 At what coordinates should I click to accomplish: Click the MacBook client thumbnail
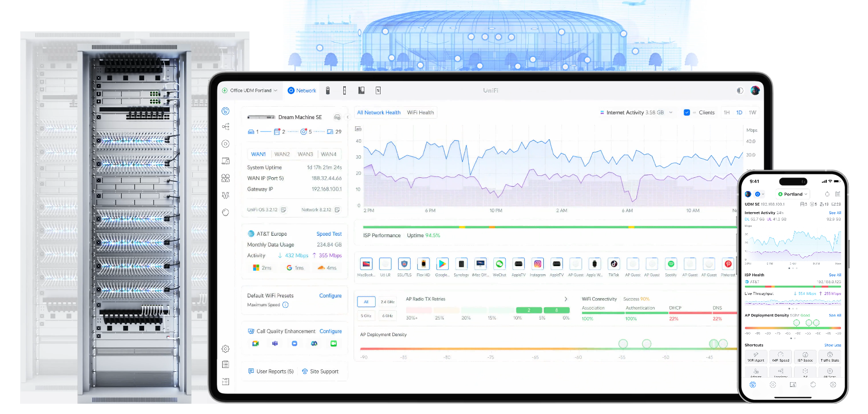[366, 264]
